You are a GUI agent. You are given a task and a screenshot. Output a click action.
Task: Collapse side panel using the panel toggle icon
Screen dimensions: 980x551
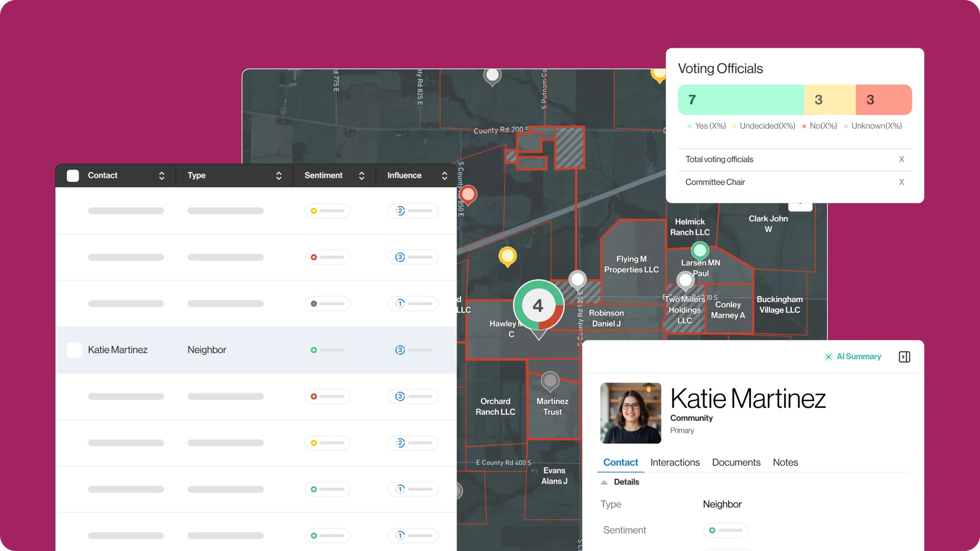coord(904,357)
